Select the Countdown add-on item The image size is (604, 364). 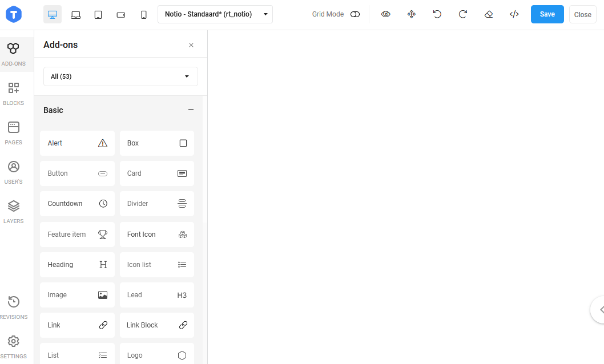tap(77, 204)
